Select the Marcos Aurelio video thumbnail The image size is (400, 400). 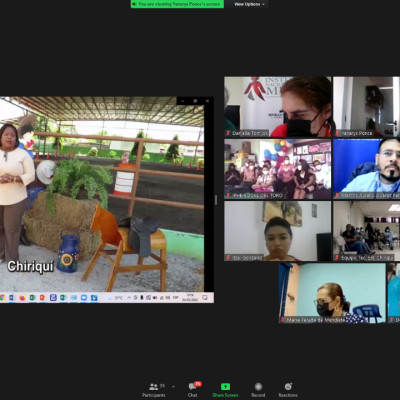(367, 169)
